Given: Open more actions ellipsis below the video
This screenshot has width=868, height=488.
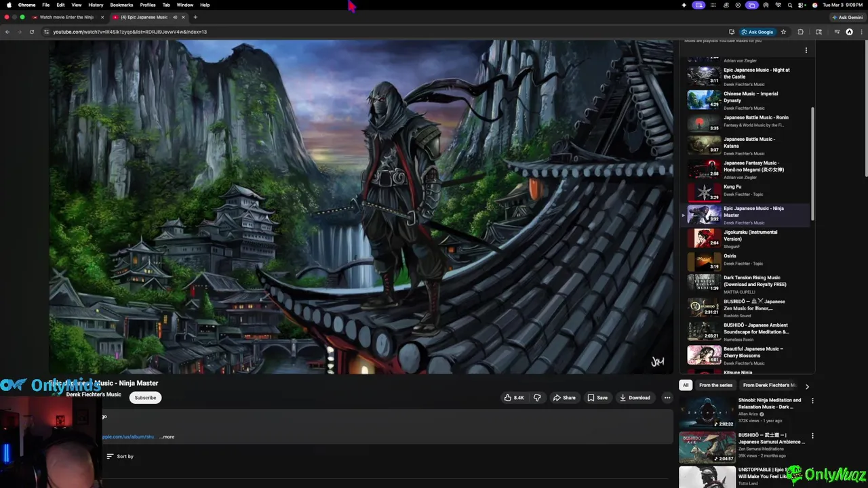Looking at the screenshot, I should [667, 398].
